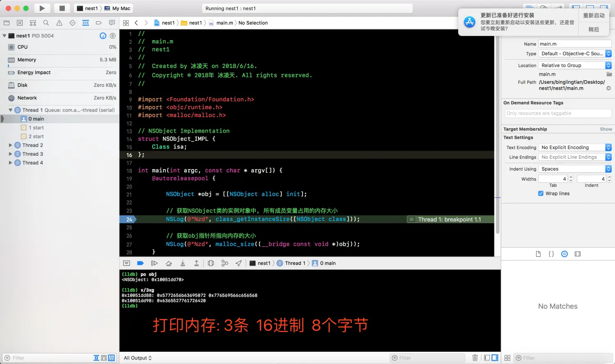The height and width of the screenshot is (364, 615).
Task: Go forward in editor history
Action: tap(146, 23)
